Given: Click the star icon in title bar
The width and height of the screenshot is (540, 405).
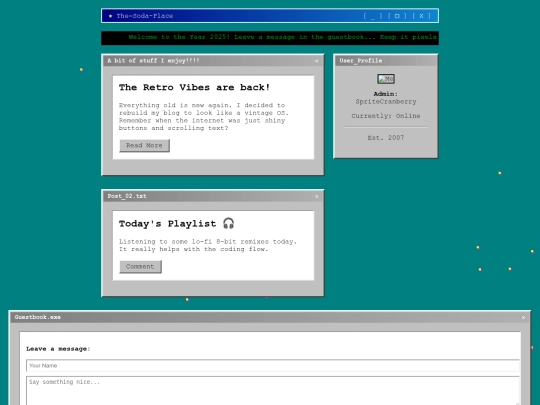Looking at the screenshot, I should click(110, 16).
